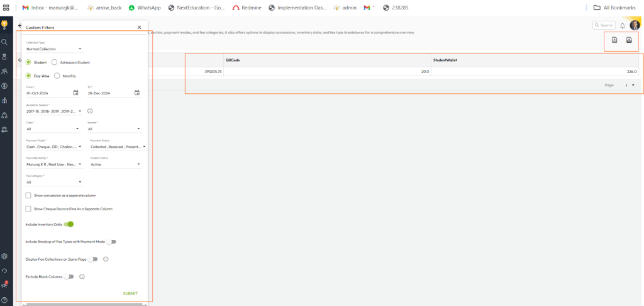
Task: Click the first export file icon
Action: tap(614, 40)
